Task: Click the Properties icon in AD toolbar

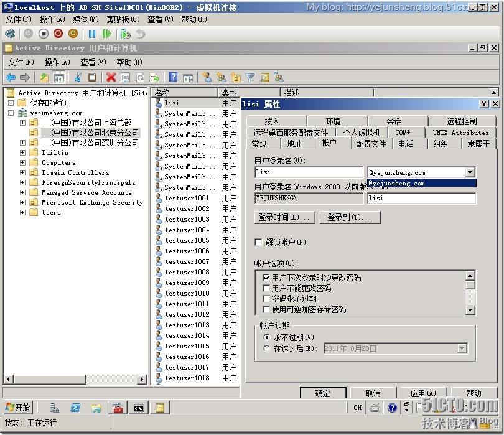Action: coord(125,77)
